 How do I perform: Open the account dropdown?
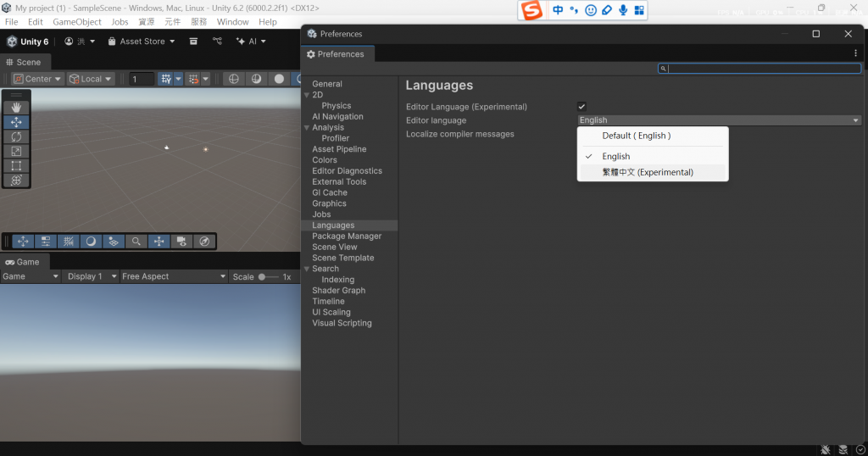tap(80, 42)
